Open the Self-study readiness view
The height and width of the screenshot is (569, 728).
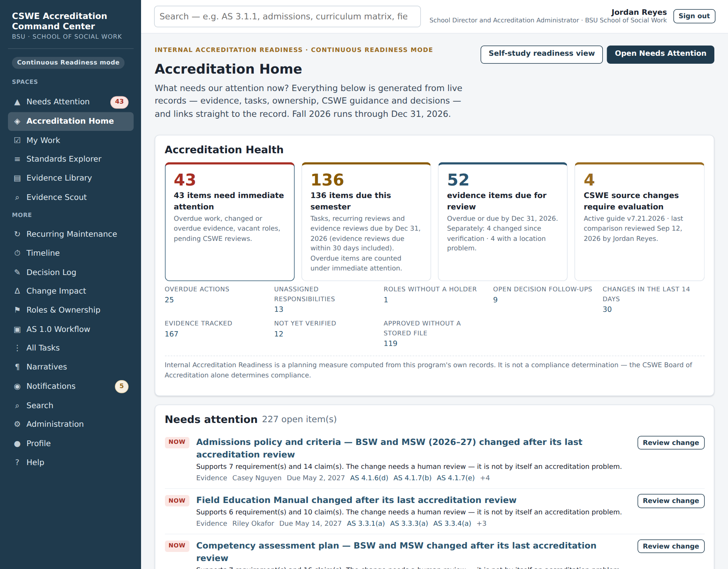pyautogui.click(x=541, y=54)
